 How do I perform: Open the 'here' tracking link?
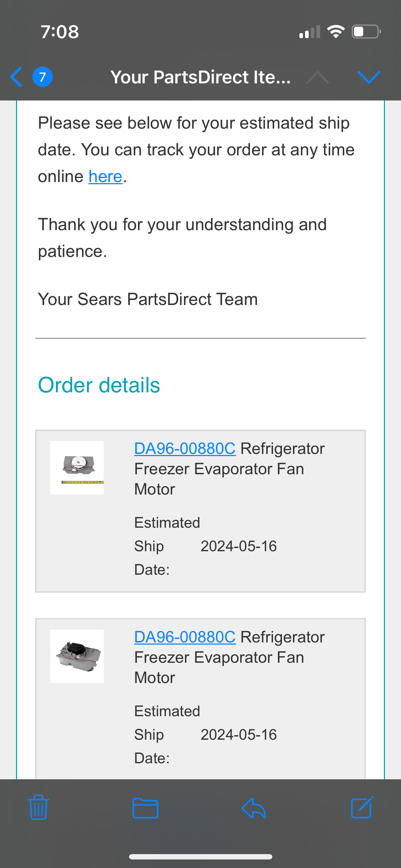(105, 176)
